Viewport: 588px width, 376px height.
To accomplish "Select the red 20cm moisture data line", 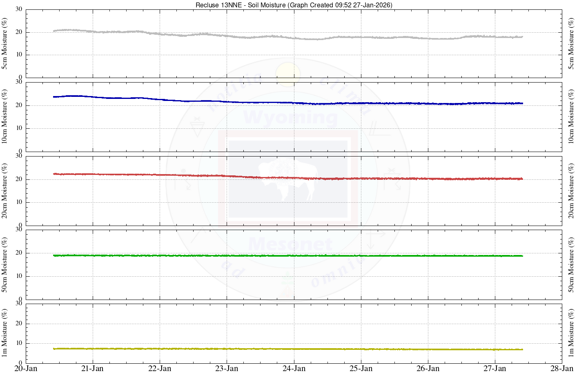I will [286, 178].
